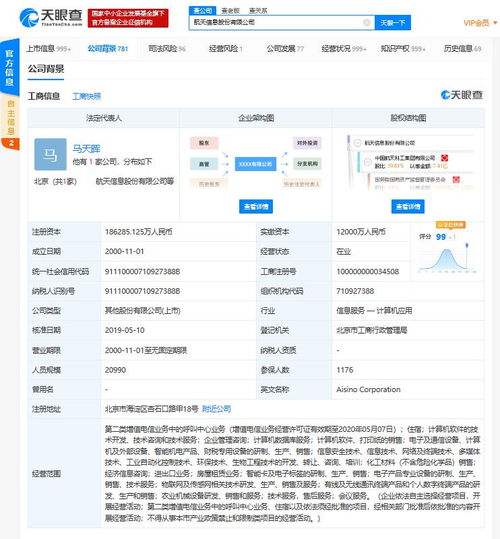Select the registered capital value 186285.125万人民币
Screen dimensions: 500x539
tap(138, 232)
